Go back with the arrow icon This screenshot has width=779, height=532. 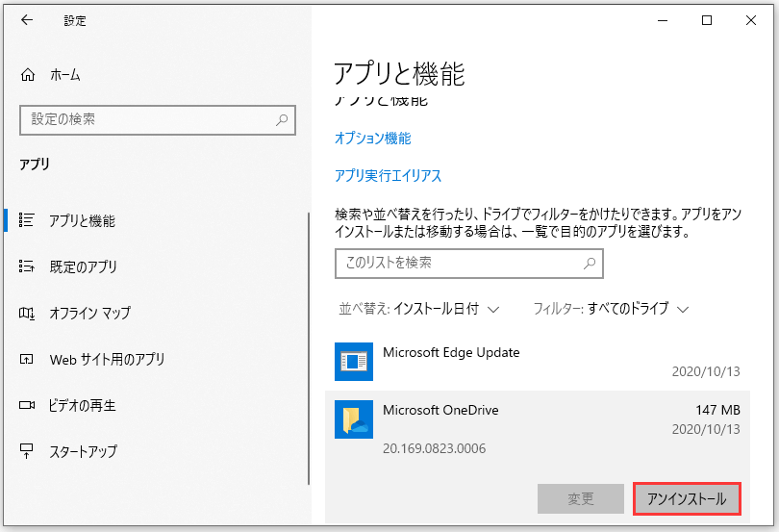[27, 20]
